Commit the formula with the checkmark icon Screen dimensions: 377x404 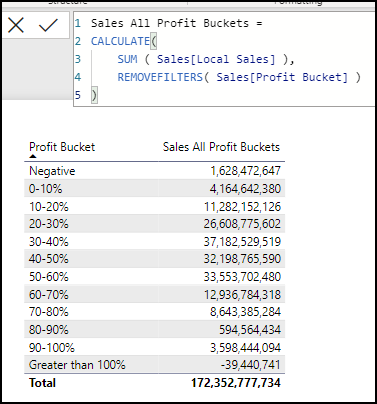click(48, 25)
